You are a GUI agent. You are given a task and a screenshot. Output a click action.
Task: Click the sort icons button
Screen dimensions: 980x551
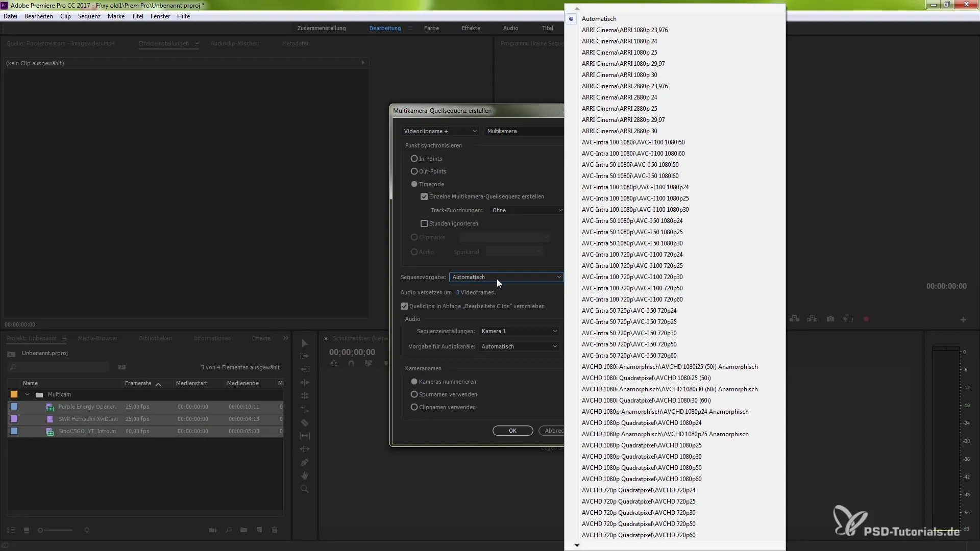pos(87,530)
